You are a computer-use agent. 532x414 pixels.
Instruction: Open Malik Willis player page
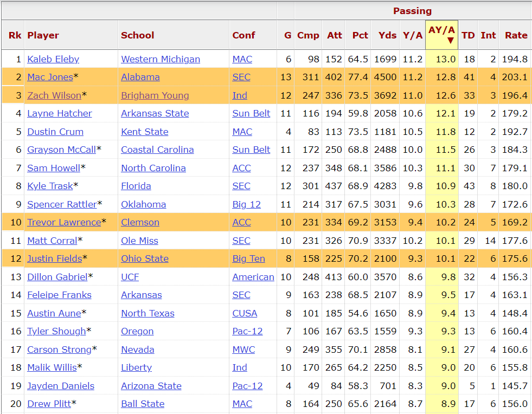click(52, 367)
